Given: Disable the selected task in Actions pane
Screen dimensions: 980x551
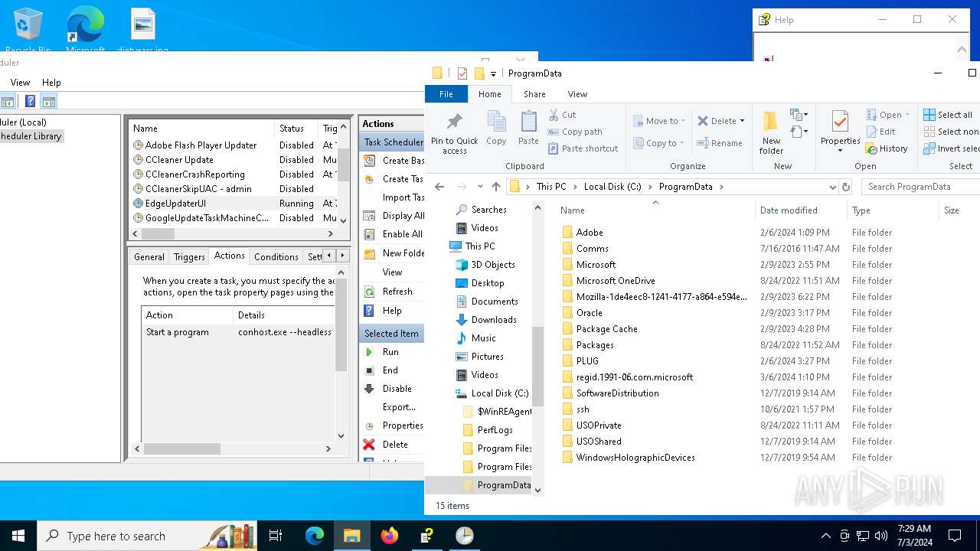Looking at the screenshot, I should pyautogui.click(x=397, y=389).
